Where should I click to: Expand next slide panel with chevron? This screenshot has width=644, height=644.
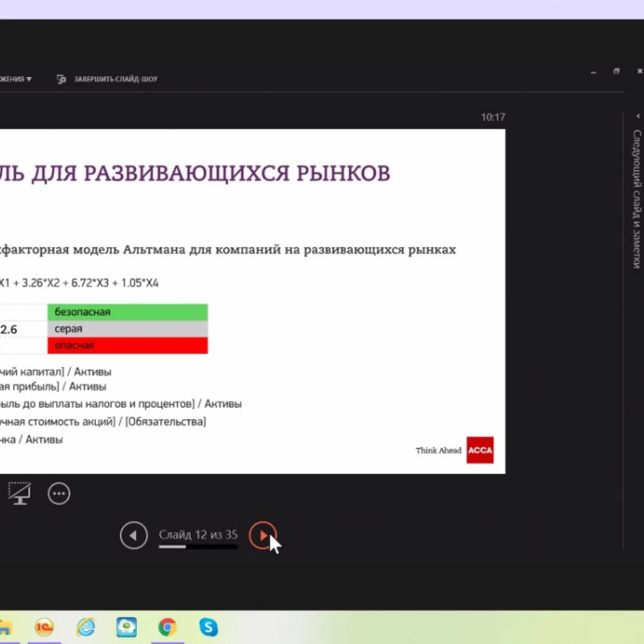pos(638,116)
